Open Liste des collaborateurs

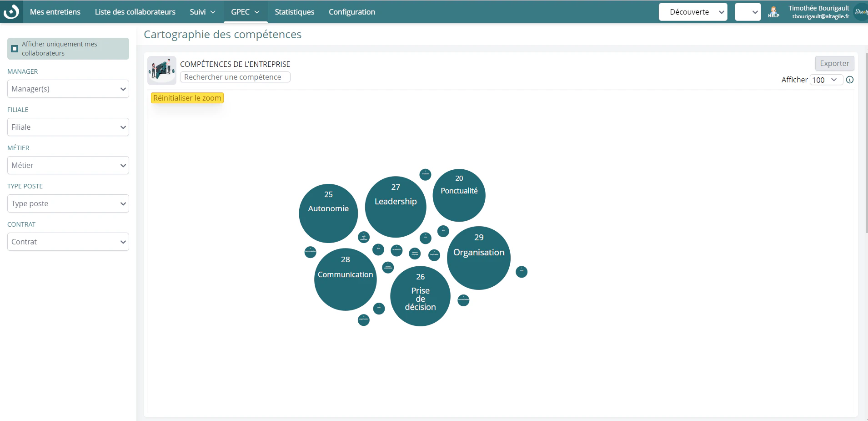pyautogui.click(x=135, y=12)
